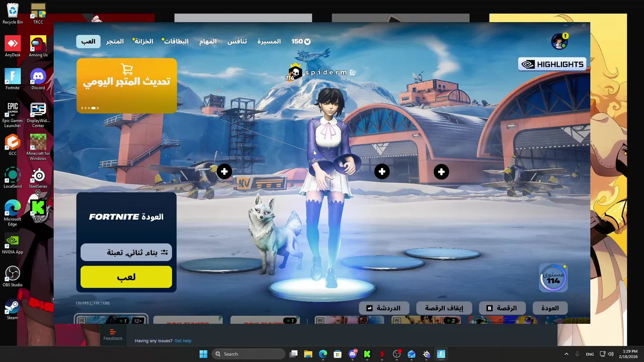Select the Steam desktop icon

pyautogui.click(x=13, y=309)
